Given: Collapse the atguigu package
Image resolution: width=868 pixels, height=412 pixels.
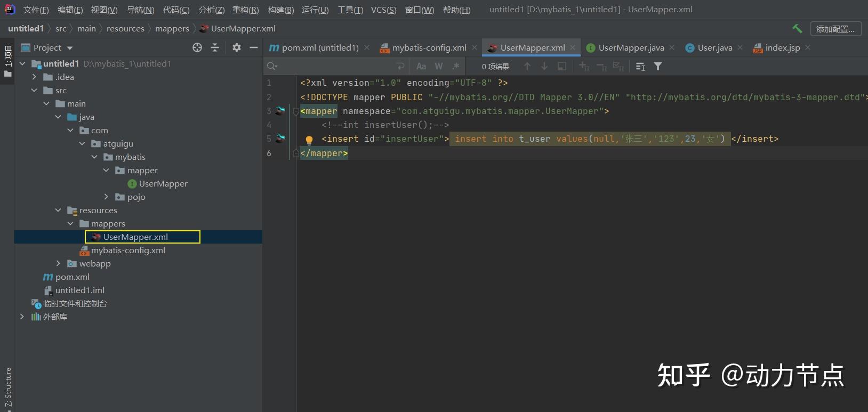Looking at the screenshot, I should [x=82, y=143].
